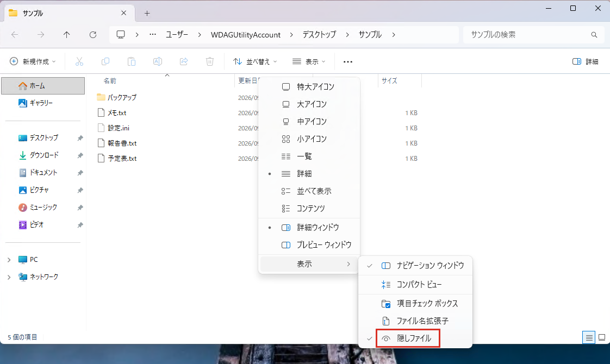This screenshot has height=364, width=610.
Task: Open the 新規作成 dropdown
Action: pos(33,61)
